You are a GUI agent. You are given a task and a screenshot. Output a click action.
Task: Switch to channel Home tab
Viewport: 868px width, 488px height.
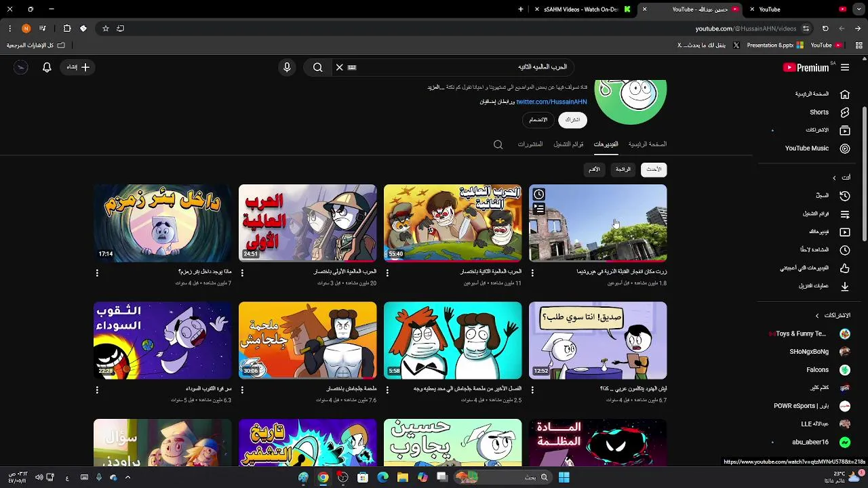pyautogui.click(x=648, y=144)
